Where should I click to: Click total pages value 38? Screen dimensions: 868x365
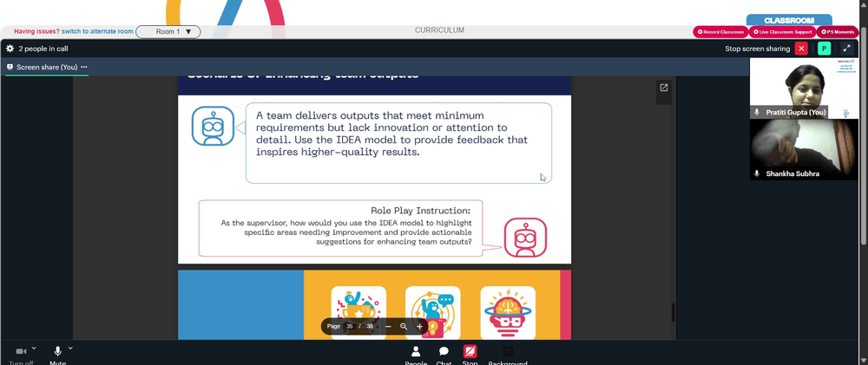[370, 326]
